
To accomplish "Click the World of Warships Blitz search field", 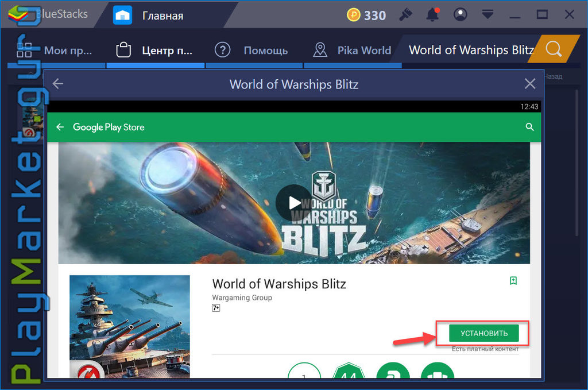I will tap(471, 50).
